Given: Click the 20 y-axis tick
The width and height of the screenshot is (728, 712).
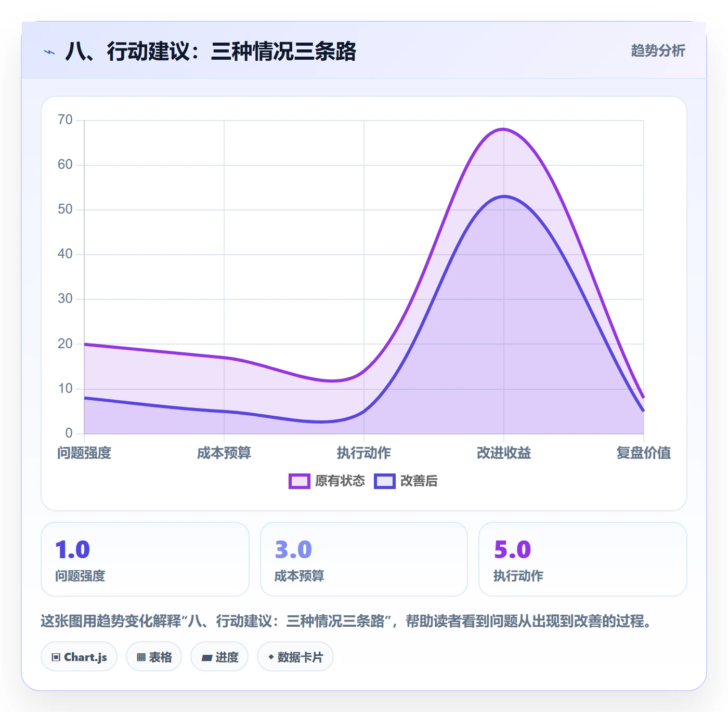Looking at the screenshot, I should click(x=65, y=344).
